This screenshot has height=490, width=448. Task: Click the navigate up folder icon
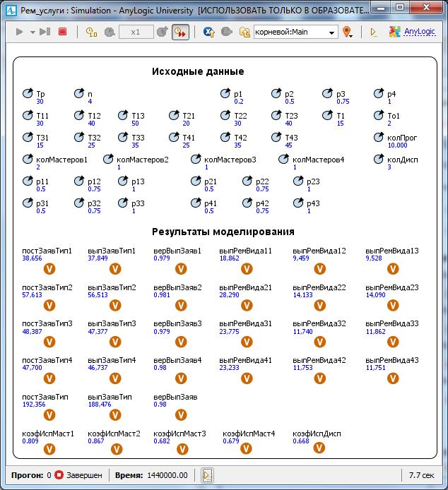[x=244, y=32]
